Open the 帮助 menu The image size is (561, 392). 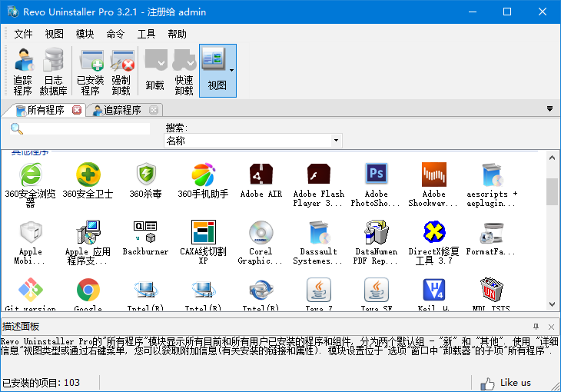(177, 34)
